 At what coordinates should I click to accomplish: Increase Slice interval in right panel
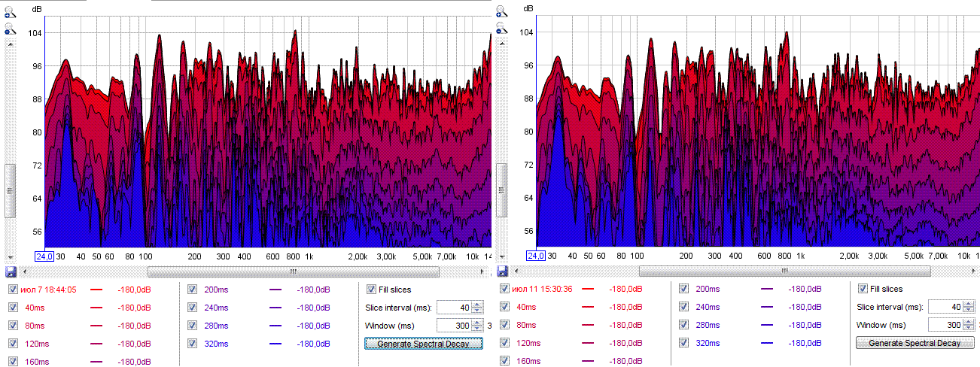tap(969, 303)
